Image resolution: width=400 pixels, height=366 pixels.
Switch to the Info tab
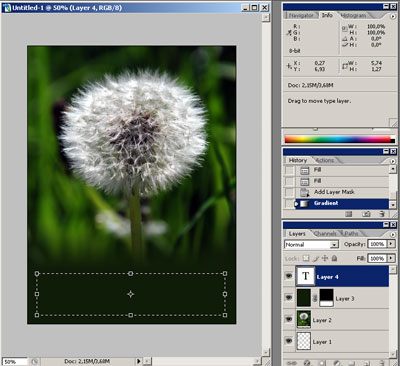[x=327, y=15]
